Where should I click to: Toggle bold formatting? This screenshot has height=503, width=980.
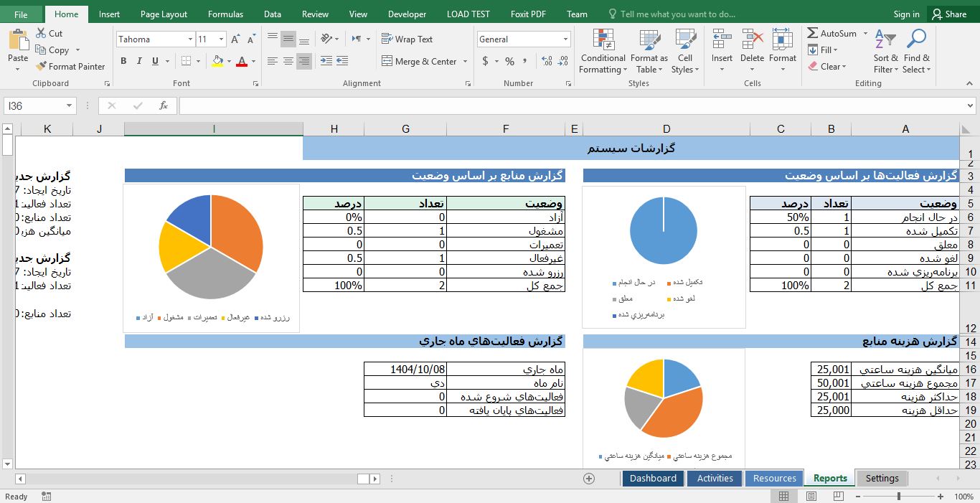[123, 62]
